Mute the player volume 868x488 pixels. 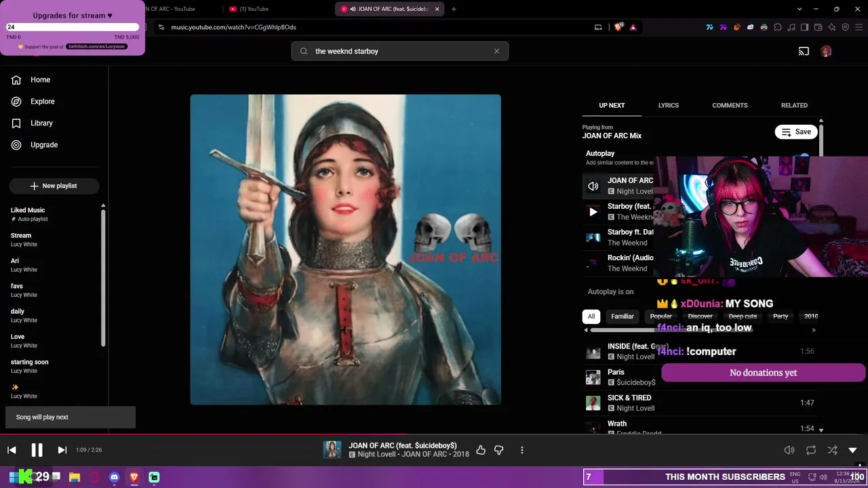coord(789,450)
